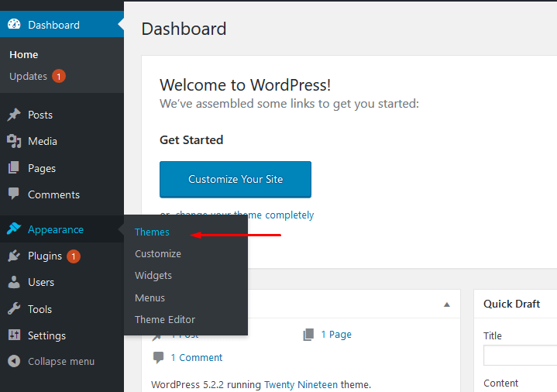557x392 pixels.
Task: Open the 1 Comment link
Action: pyautogui.click(x=197, y=358)
